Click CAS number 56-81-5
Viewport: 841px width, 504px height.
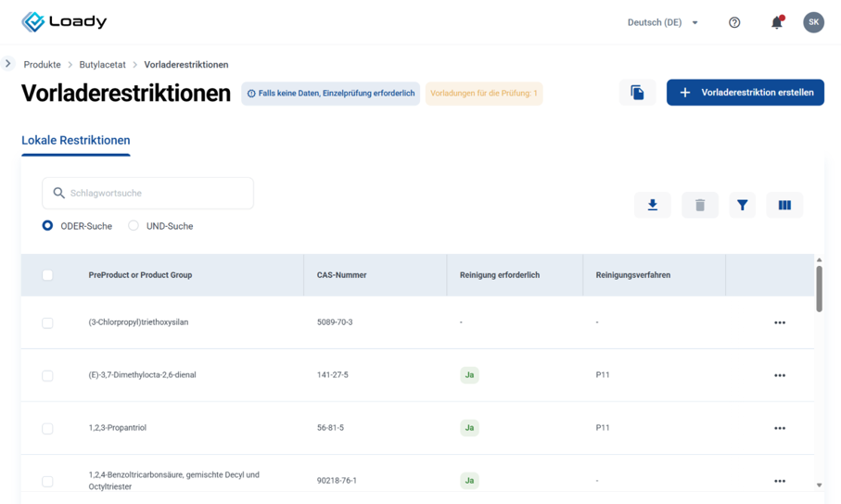click(330, 428)
